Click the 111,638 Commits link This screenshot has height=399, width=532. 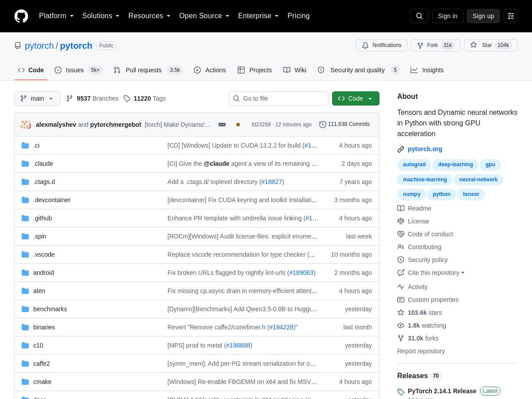344,125
